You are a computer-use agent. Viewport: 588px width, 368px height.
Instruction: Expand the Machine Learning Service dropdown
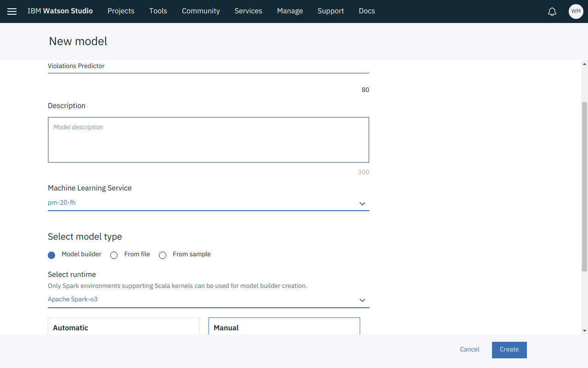(209, 203)
